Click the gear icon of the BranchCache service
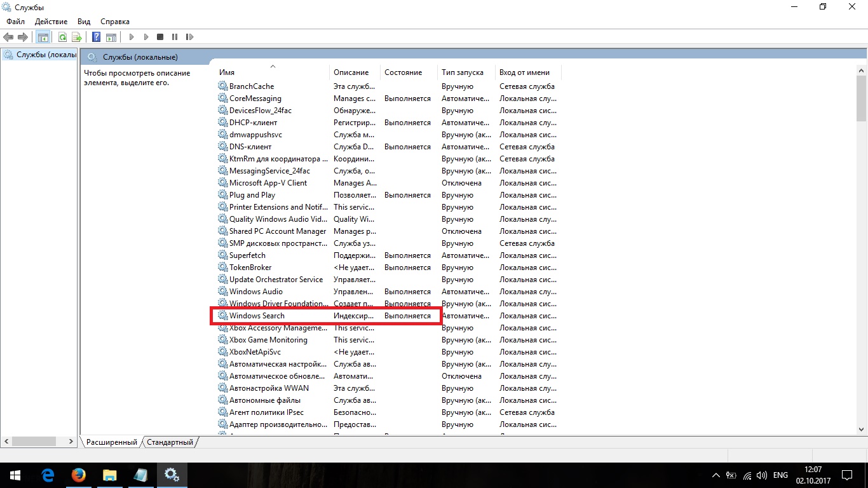 [x=222, y=86]
